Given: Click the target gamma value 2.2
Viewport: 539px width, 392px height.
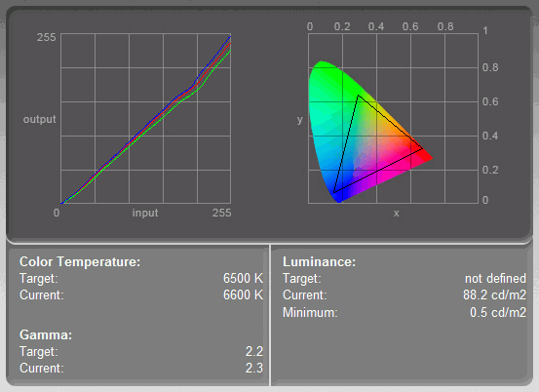Looking at the screenshot, I should pos(254,351).
